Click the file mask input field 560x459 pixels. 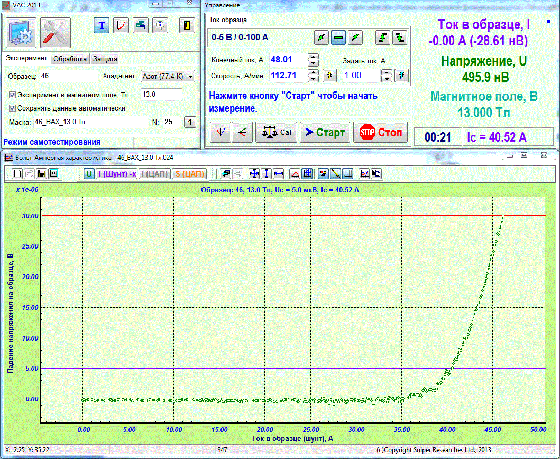91,122
